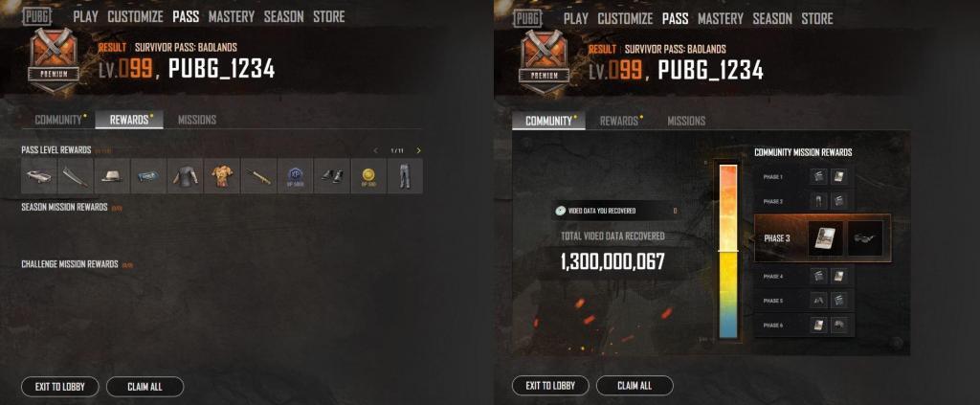
Task: Click Claim All under the rewards list
Action: point(145,387)
